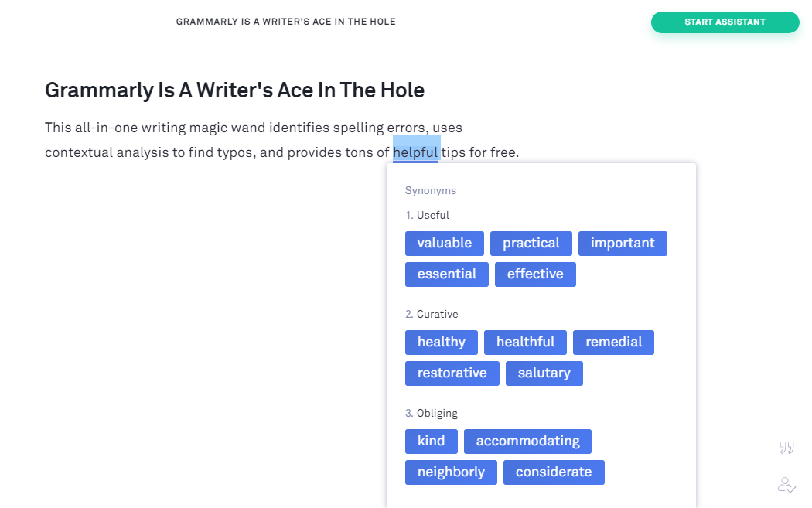Choose the synonym "practical"
Viewport: 812px width, 508px height.
pyautogui.click(x=531, y=244)
